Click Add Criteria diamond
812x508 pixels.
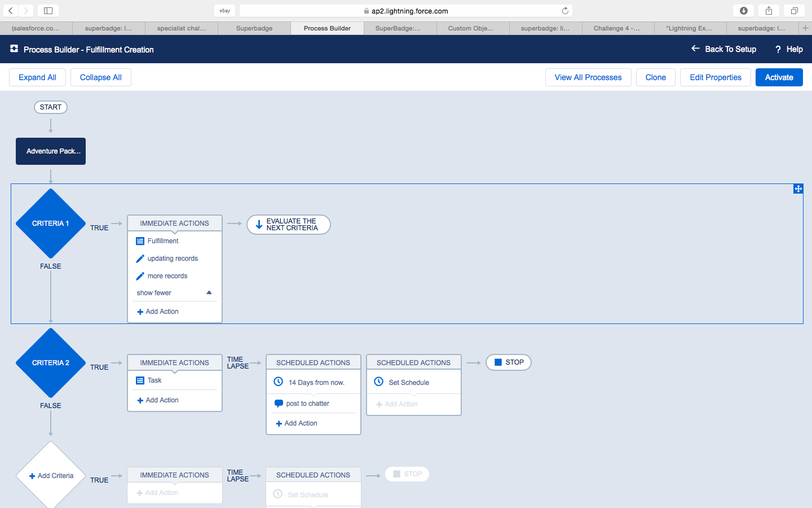click(51, 476)
